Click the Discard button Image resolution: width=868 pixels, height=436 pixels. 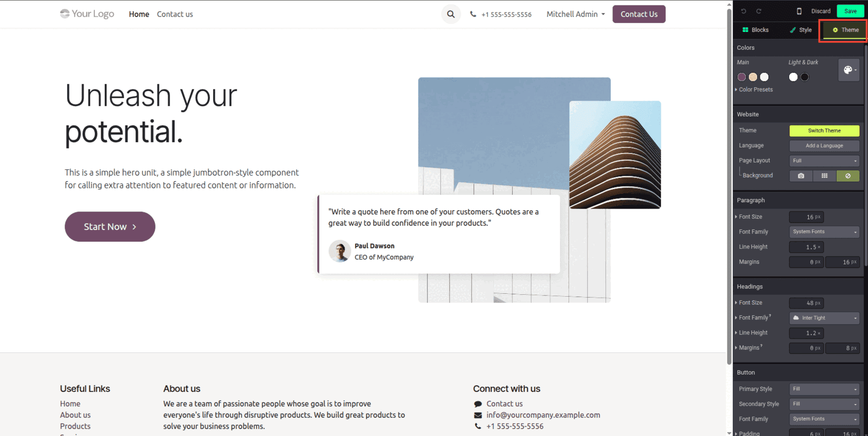pos(821,11)
